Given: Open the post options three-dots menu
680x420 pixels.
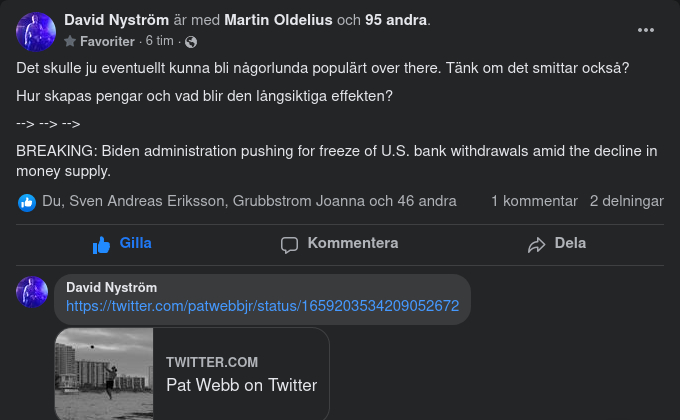Looking at the screenshot, I should pyautogui.click(x=646, y=30).
